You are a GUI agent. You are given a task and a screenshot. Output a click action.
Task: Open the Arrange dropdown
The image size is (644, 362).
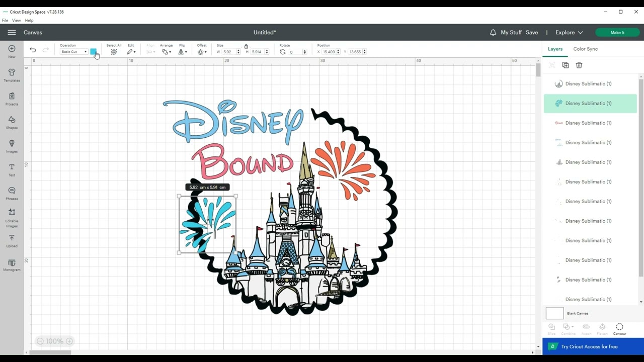pos(166,52)
